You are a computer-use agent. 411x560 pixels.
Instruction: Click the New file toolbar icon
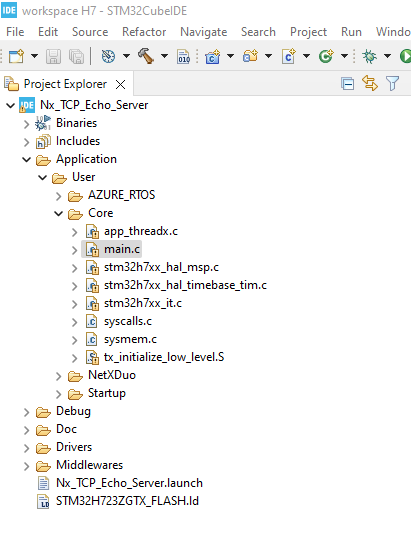click(x=16, y=56)
